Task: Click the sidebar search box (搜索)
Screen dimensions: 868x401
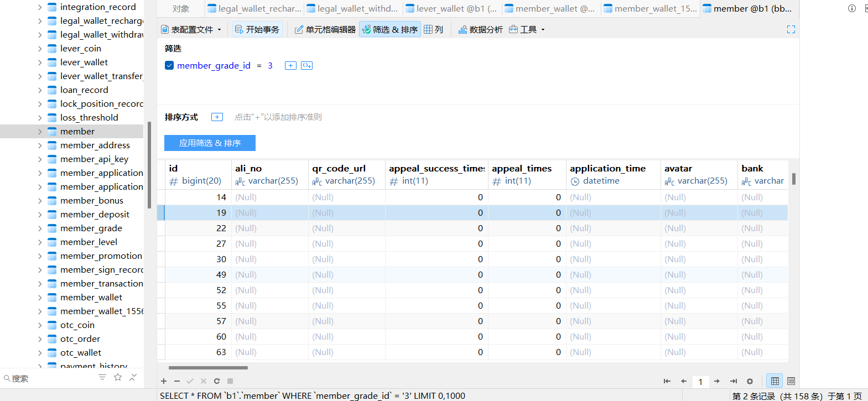Action: click(x=47, y=378)
